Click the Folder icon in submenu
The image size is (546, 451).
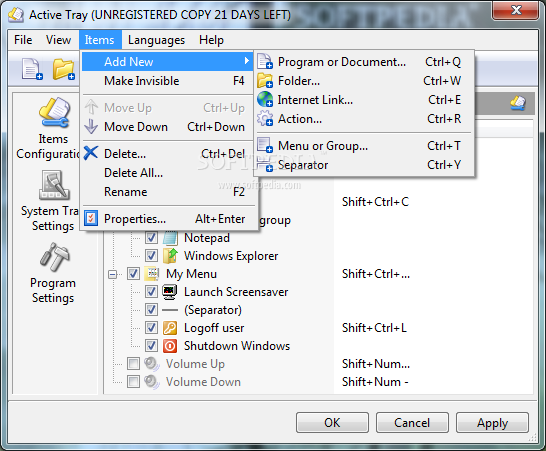(x=265, y=81)
